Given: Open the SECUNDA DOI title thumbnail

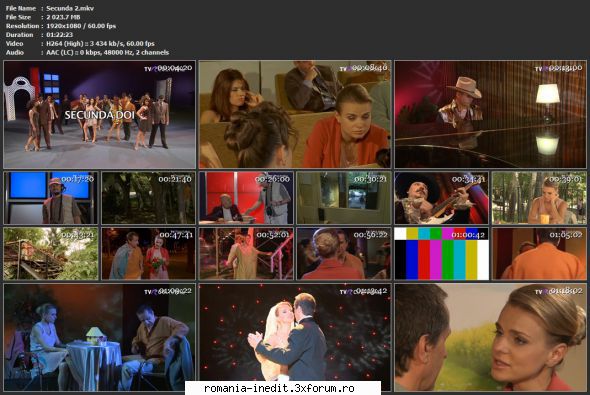Looking at the screenshot, I should [100, 114].
